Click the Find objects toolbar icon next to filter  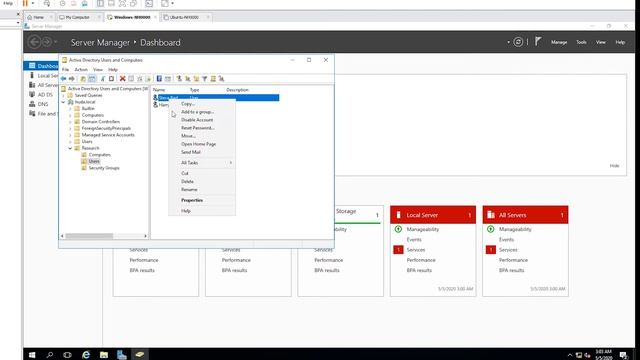click(213, 79)
